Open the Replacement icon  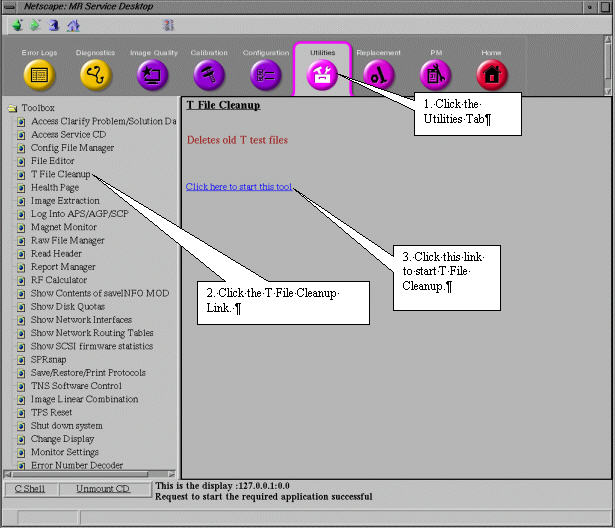click(x=378, y=74)
